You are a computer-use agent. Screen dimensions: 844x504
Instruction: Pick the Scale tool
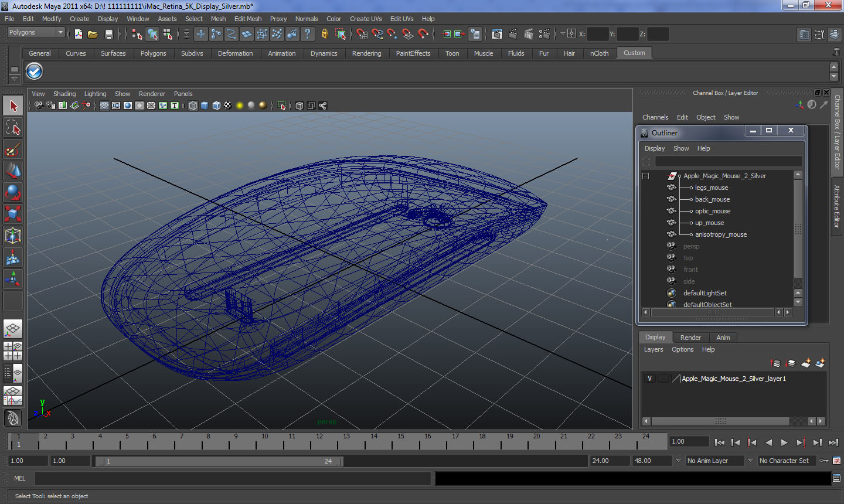click(x=13, y=213)
